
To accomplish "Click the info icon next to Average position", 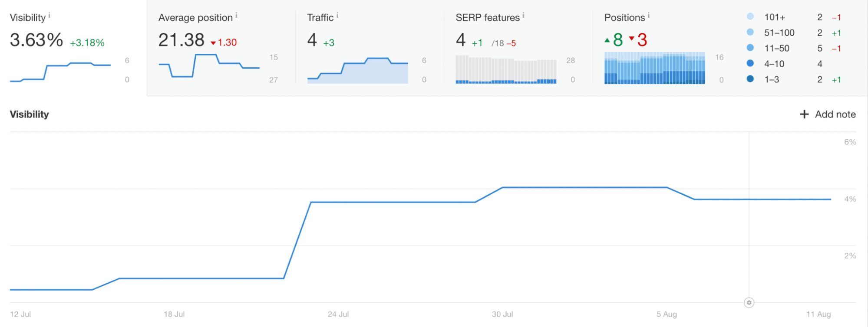I will pyautogui.click(x=236, y=16).
